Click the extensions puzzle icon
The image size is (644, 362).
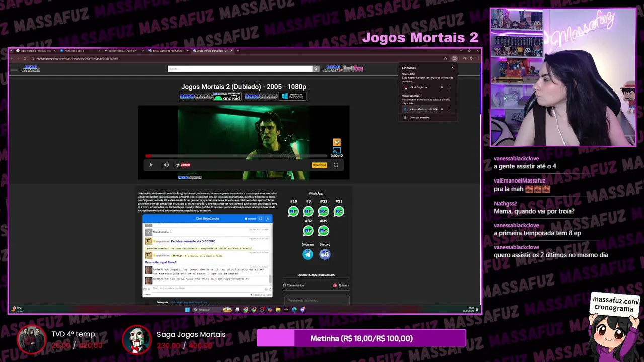pos(455,58)
